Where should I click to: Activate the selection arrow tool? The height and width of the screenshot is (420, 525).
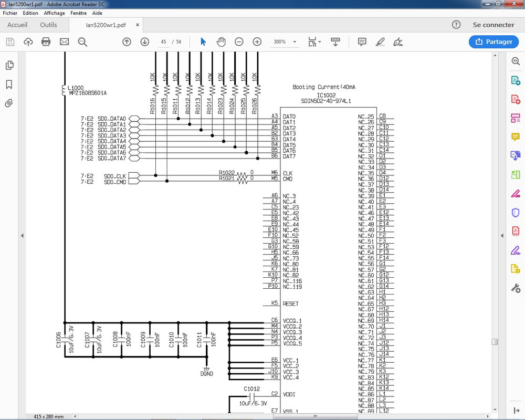[x=203, y=42]
